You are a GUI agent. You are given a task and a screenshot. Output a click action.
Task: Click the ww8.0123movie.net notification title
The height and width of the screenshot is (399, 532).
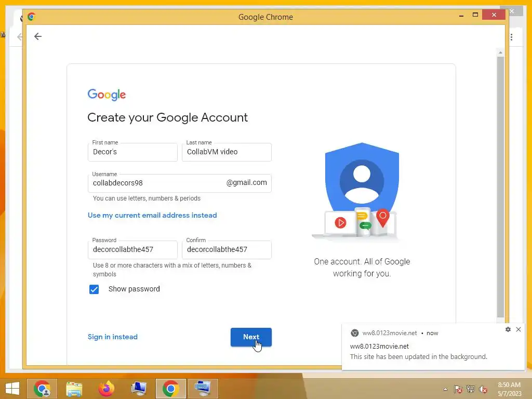379,347
